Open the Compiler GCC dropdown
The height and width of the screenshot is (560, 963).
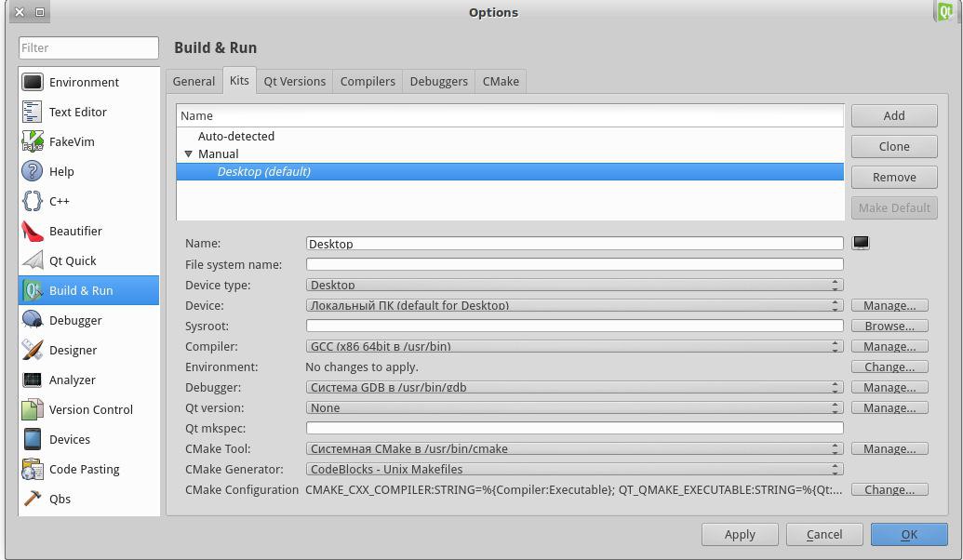[574, 346]
